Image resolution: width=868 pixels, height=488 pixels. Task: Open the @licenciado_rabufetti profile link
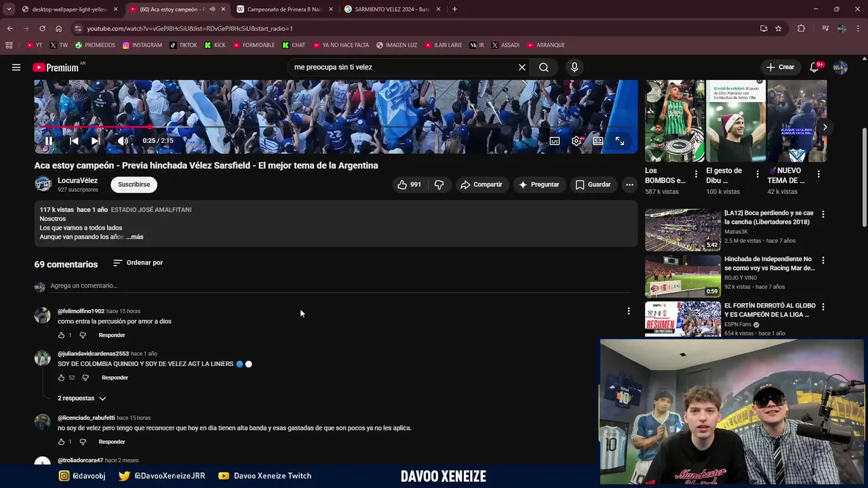(x=86, y=418)
